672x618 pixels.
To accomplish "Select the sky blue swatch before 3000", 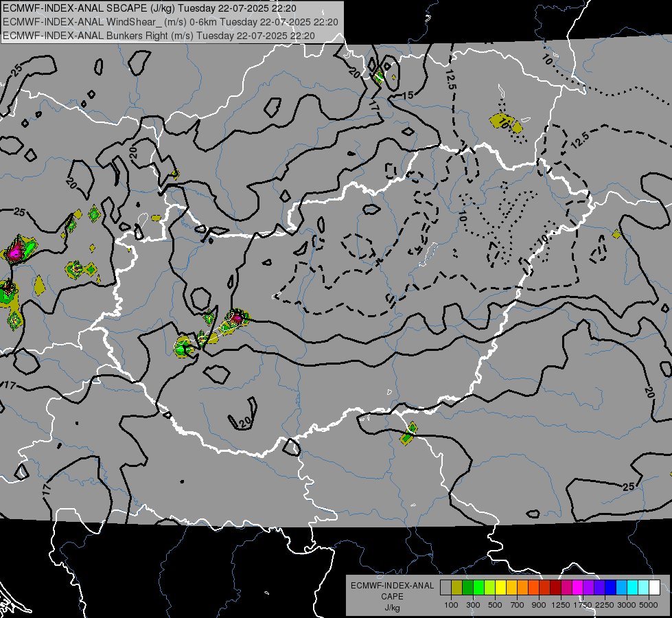I will point(622,588).
